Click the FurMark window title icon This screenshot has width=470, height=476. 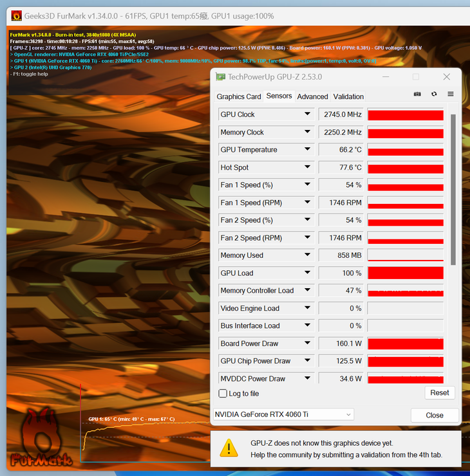pos(15,15)
